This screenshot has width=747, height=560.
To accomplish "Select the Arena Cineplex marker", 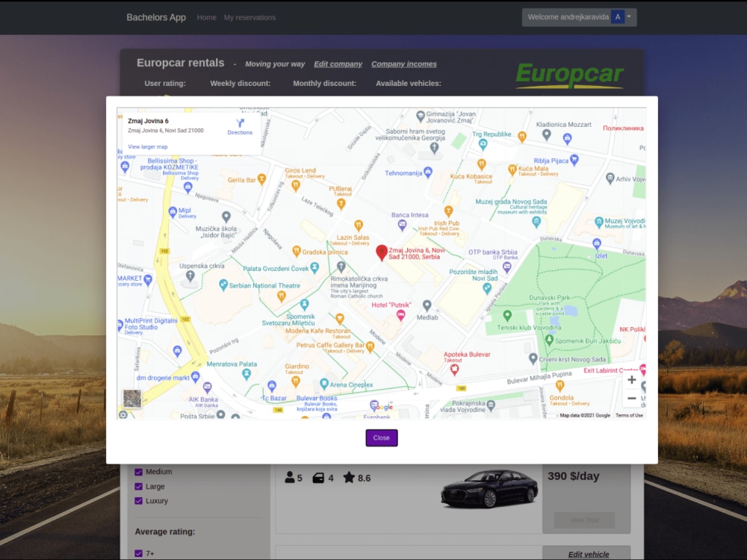I will coord(324,383).
